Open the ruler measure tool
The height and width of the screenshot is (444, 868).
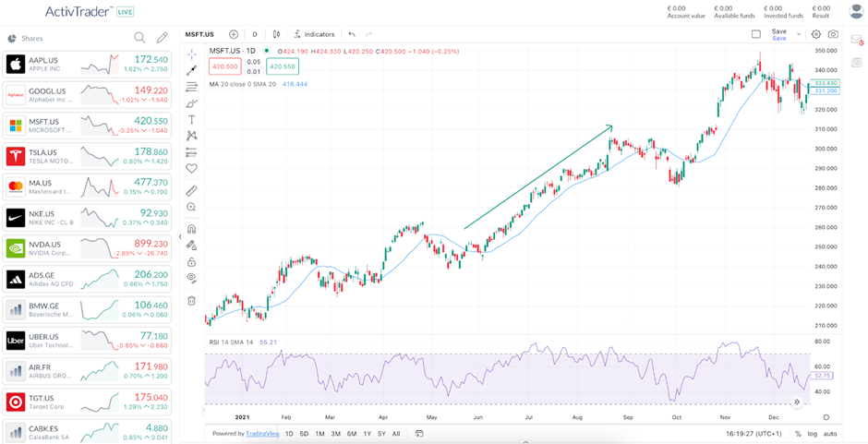pos(192,190)
